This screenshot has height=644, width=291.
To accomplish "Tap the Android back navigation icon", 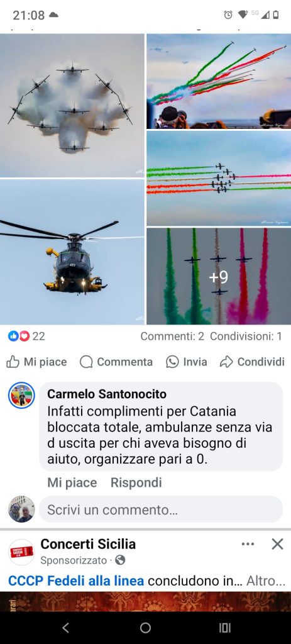I will pos(65,628).
